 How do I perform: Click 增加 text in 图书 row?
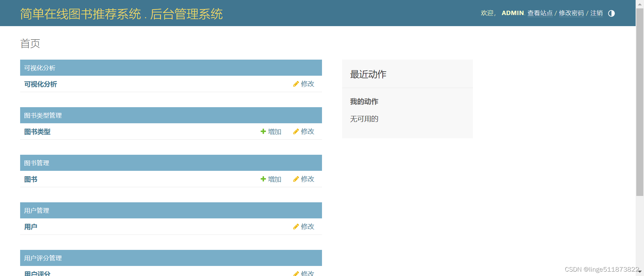click(x=274, y=179)
